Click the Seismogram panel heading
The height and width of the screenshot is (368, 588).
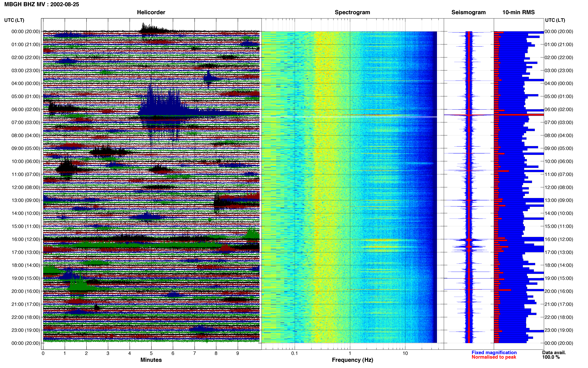(468, 12)
